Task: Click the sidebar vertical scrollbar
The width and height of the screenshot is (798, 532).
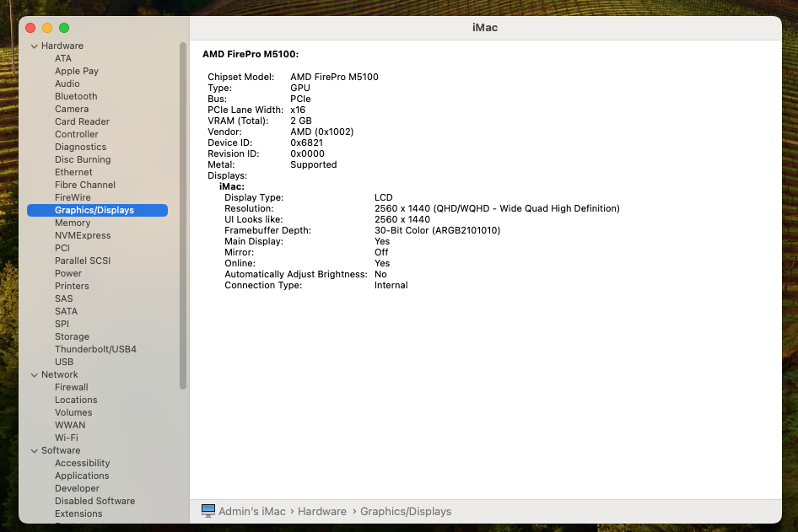Action: pyautogui.click(x=183, y=216)
